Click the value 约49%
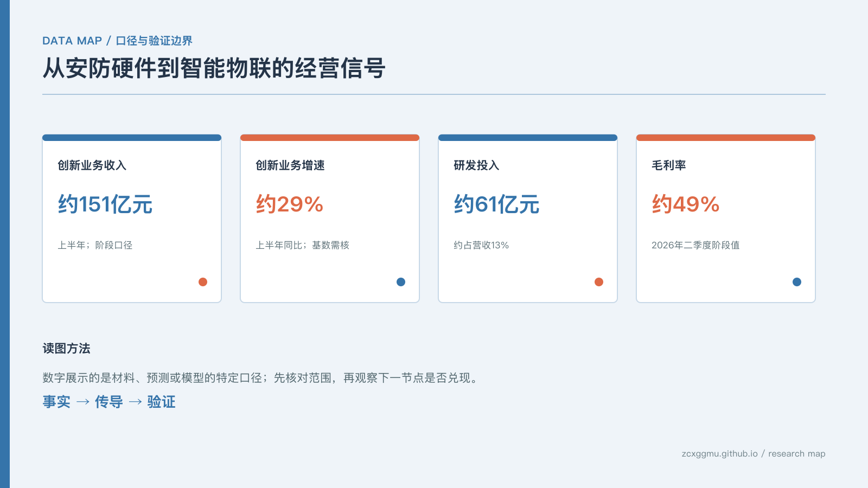The height and width of the screenshot is (488, 868). [686, 204]
